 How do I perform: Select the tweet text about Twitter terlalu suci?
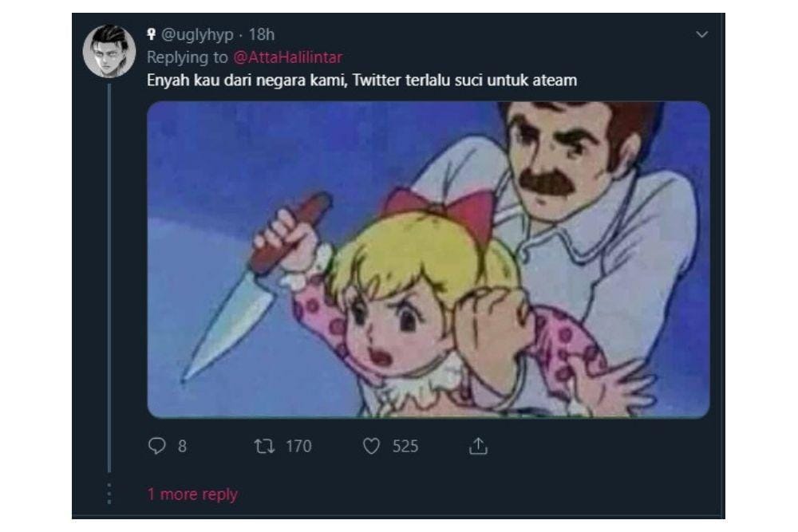click(364, 79)
